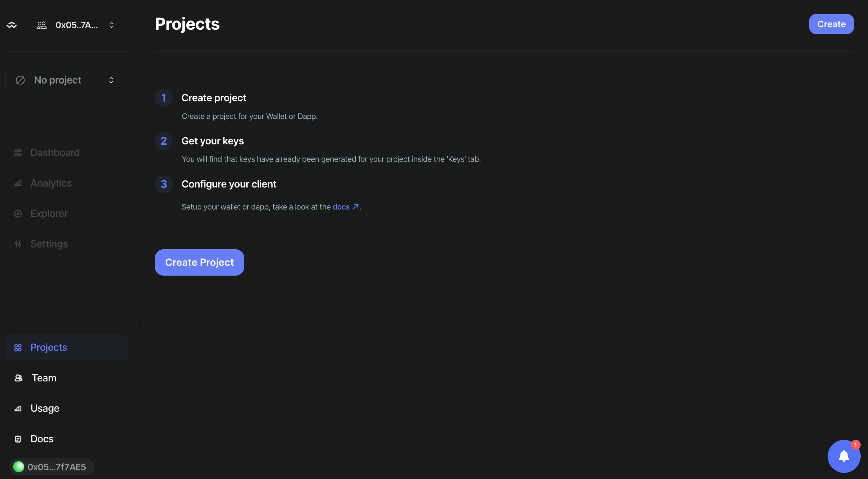
Task: Open Analytics via its chart icon
Action: [18, 183]
